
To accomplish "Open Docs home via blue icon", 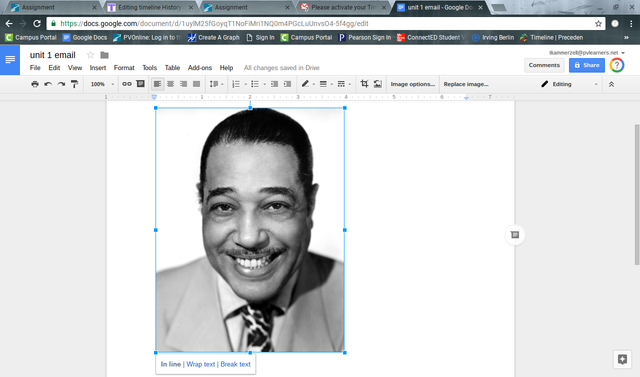I will (x=10, y=60).
